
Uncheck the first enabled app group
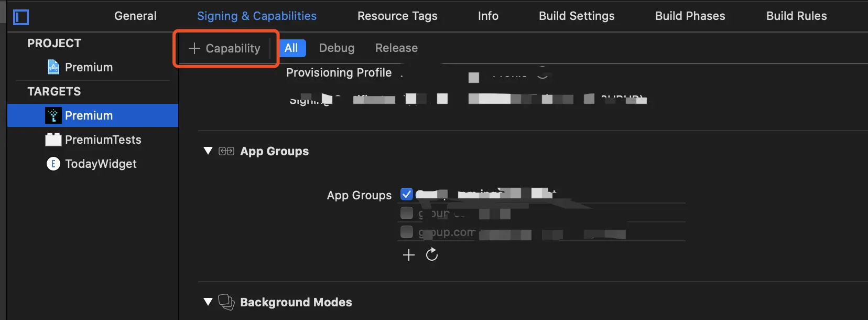tap(406, 194)
